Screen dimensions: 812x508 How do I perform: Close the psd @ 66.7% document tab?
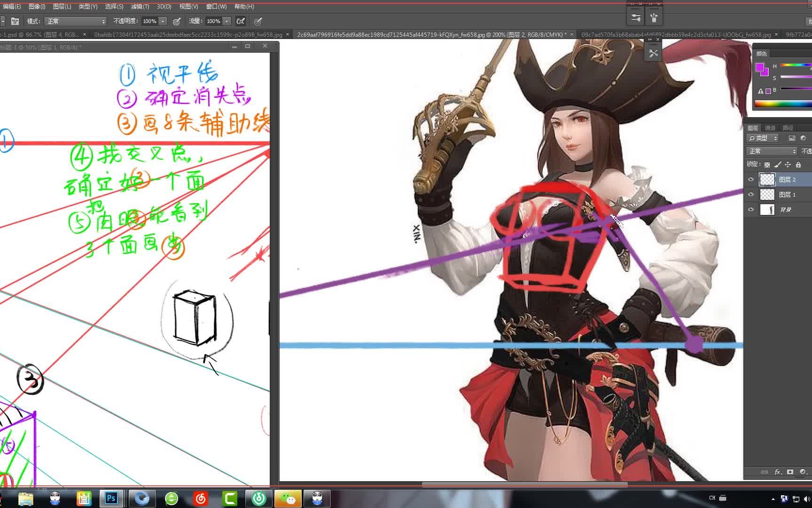coord(85,34)
